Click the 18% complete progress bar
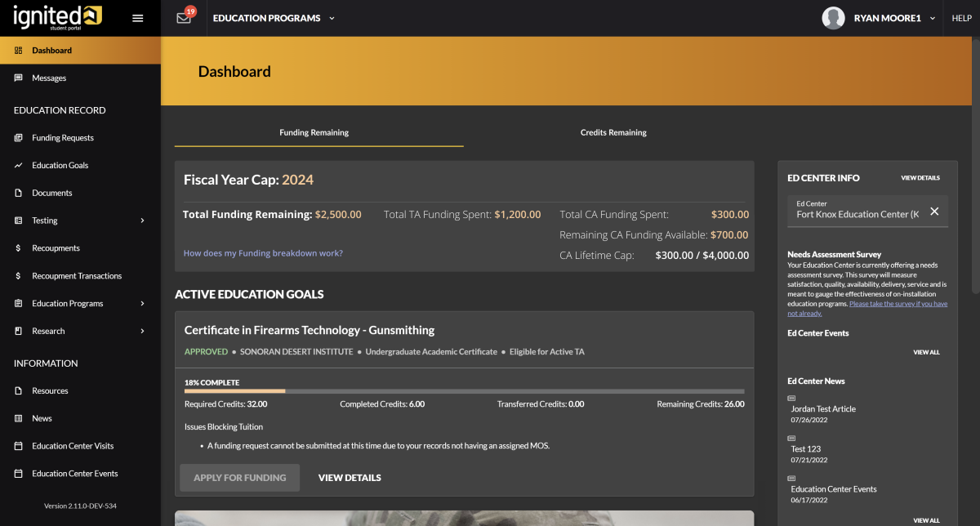Screen dimensions: 980x526 pyautogui.click(x=464, y=392)
